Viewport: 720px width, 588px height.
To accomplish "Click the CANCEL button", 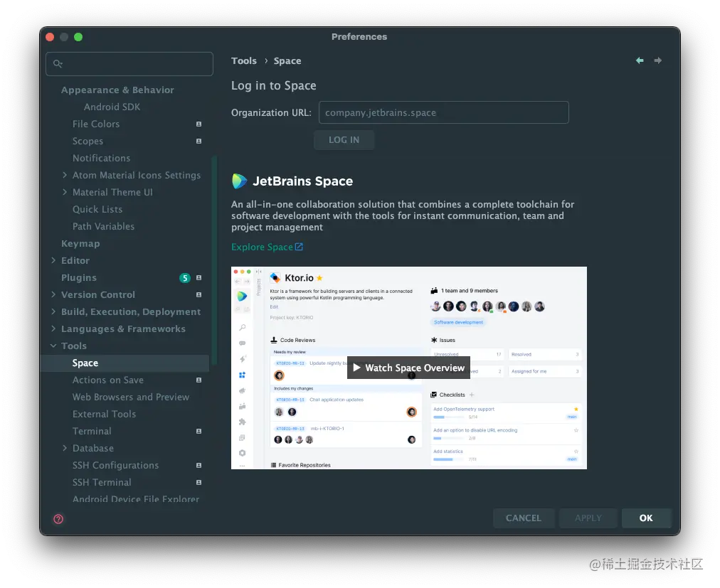I will coord(524,518).
